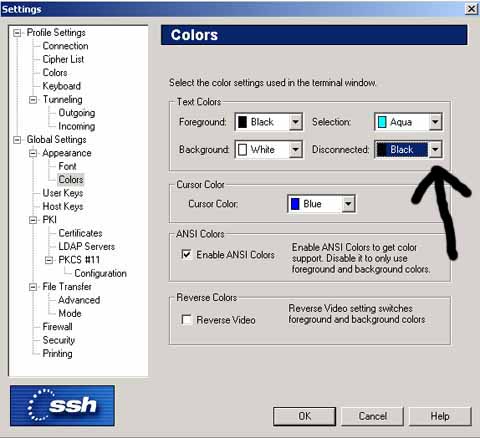Enable the Reverse Video checkbox
Screen dimensions: 480x438
click(x=186, y=320)
